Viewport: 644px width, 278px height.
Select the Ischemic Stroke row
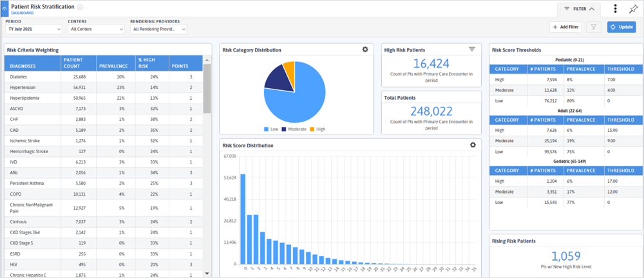pos(104,141)
